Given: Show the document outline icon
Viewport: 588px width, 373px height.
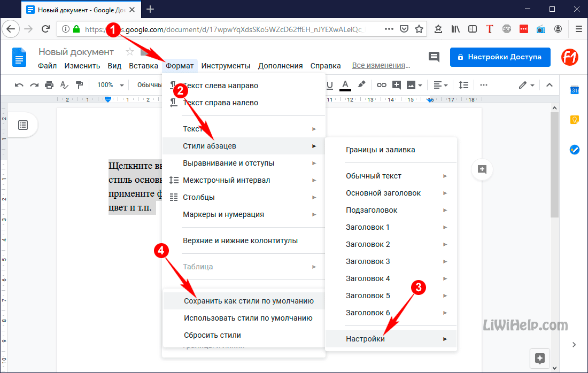Looking at the screenshot, I should 23,125.
